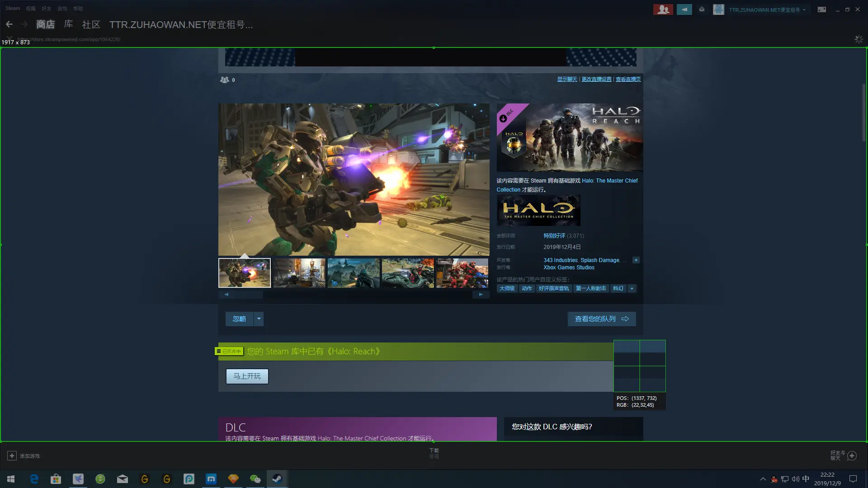Viewport: 868px width, 488px height.
Task: Open Microsoft Store from the taskbar
Action: coord(56,479)
